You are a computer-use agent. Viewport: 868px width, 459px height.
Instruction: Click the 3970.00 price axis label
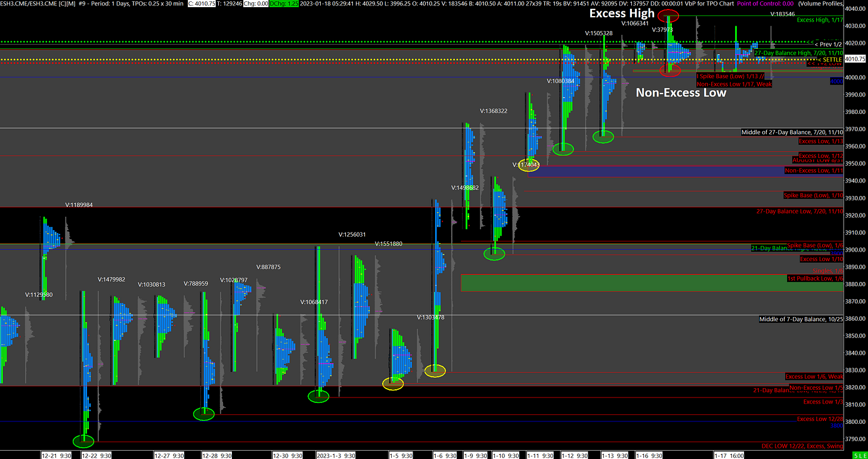[x=855, y=129]
